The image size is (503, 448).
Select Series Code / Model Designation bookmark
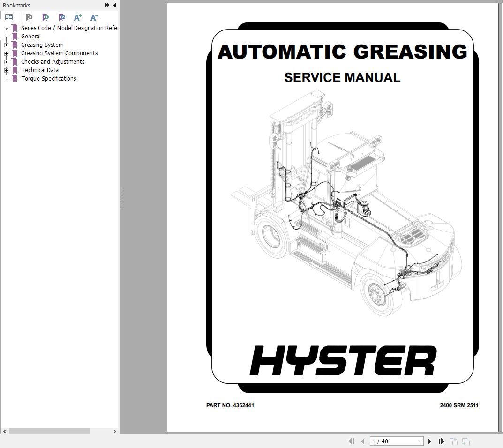[x=69, y=28]
